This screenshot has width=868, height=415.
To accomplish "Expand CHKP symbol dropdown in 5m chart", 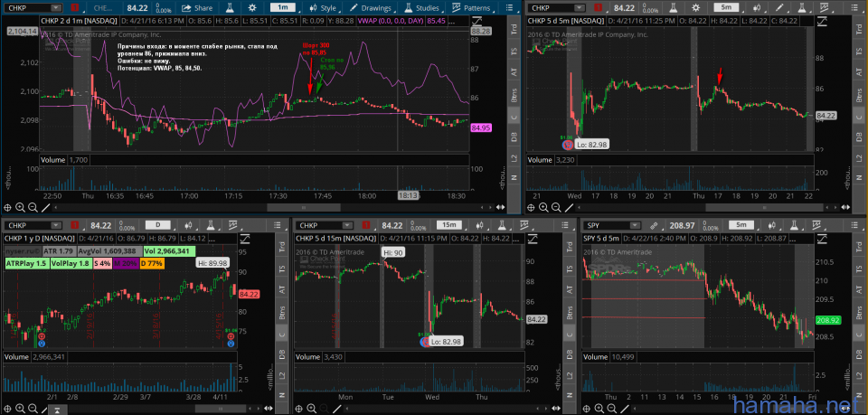I will (579, 8).
